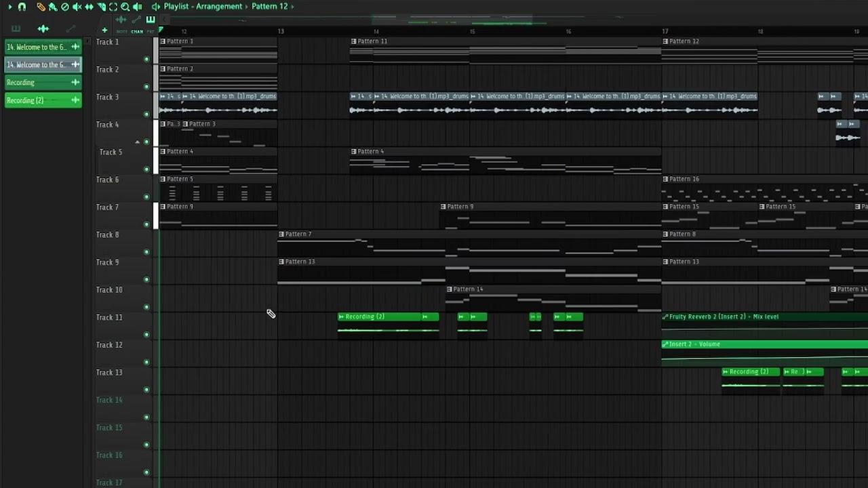The height and width of the screenshot is (488, 868).
Task: Show audio clips in the picker panel
Action: point(43,28)
